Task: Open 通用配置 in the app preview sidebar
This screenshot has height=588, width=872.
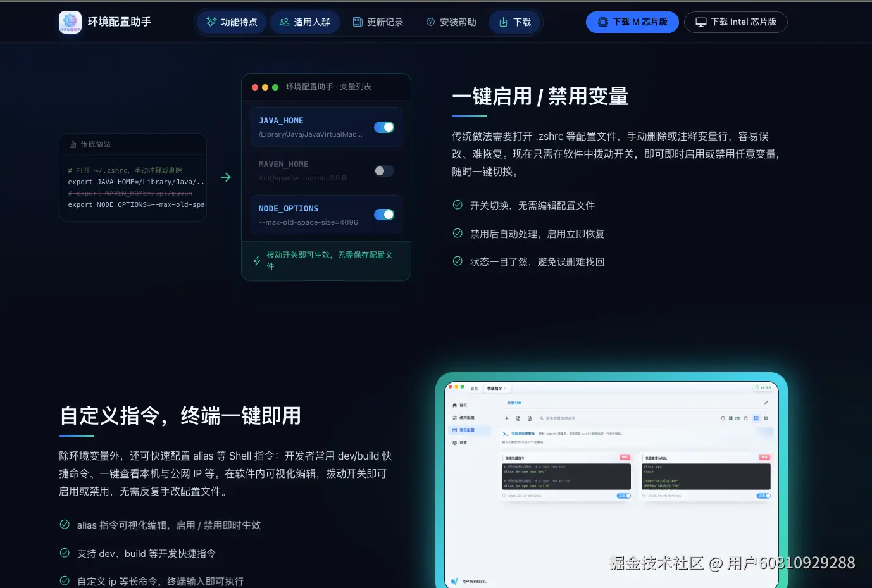Action: tap(464, 418)
